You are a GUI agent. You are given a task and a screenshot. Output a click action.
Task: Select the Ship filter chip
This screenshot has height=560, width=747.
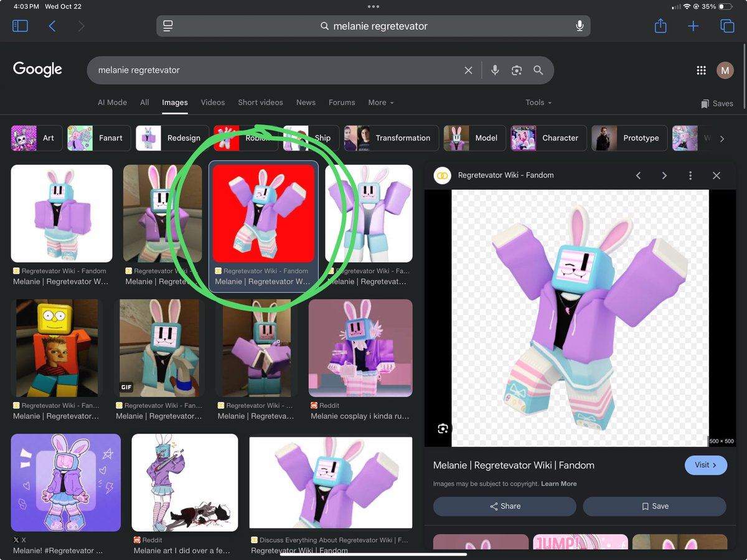pos(311,138)
